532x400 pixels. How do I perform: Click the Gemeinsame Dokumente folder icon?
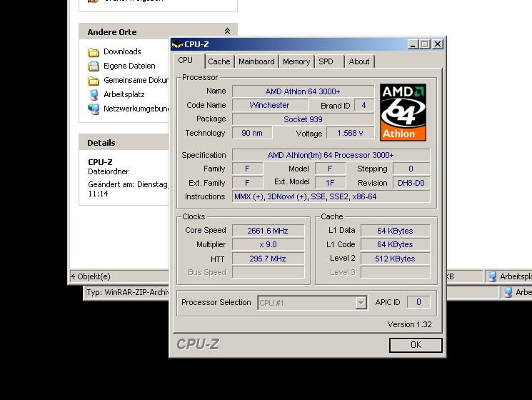coord(94,81)
